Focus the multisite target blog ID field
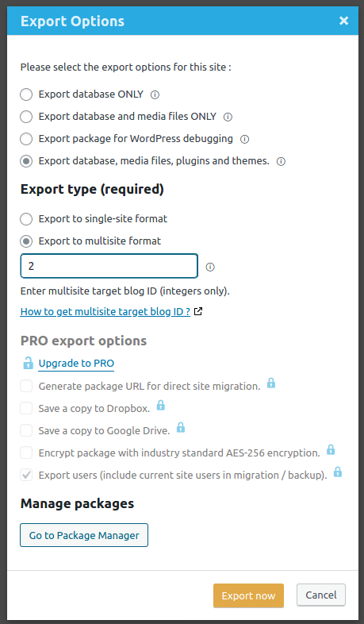 [109, 266]
